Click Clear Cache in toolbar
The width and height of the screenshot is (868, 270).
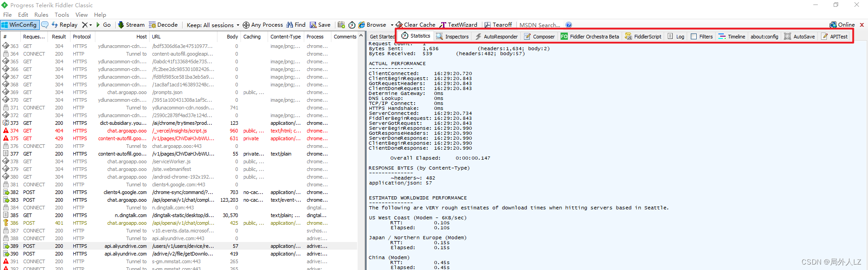click(415, 25)
